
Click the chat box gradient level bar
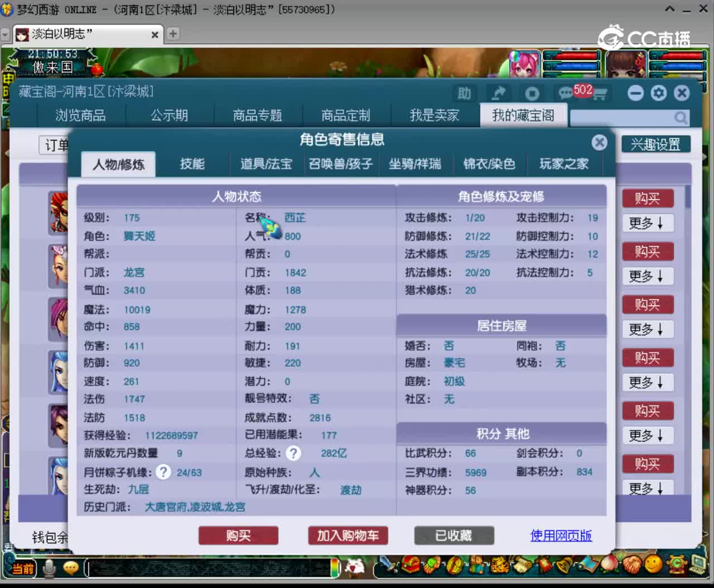(335, 568)
